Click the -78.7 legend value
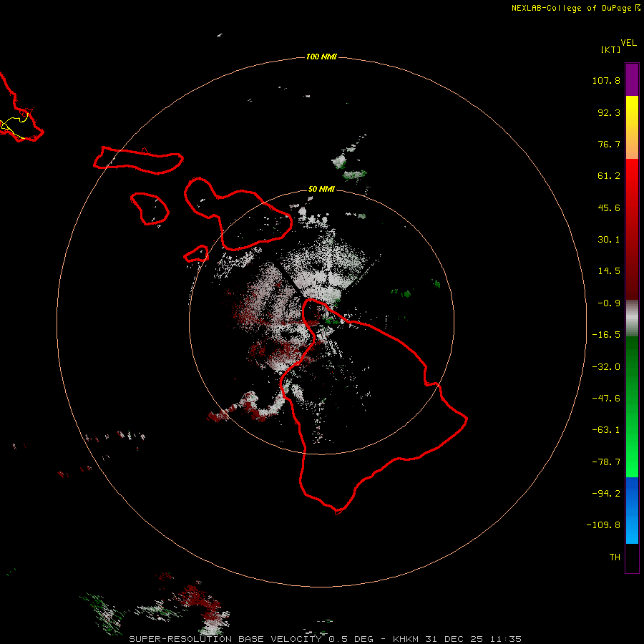This screenshot has height=644, width=644. point(606,462)
